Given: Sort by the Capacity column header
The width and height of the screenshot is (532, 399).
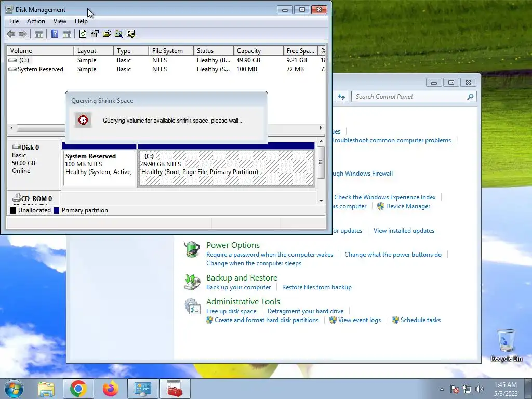Looking at the screenshot, I should tap(258, 50).
